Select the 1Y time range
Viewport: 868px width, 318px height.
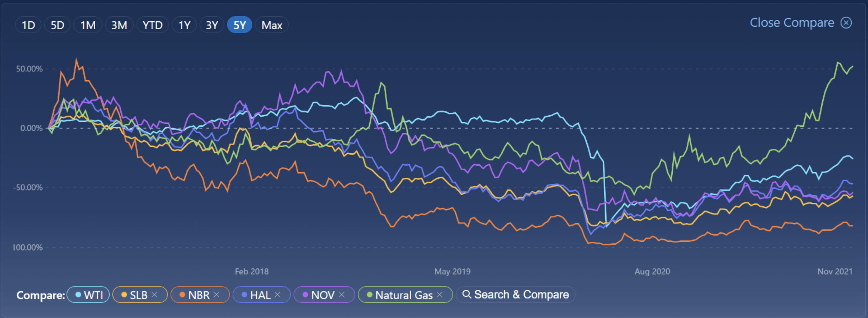(x=184, y=25)
